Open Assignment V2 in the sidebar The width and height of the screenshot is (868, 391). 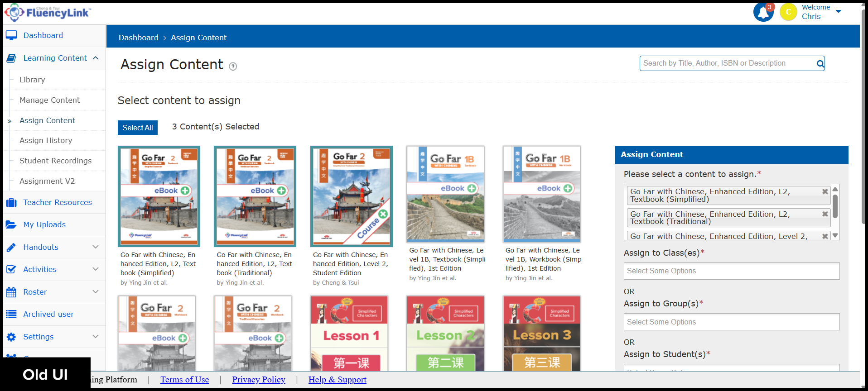pyautogui.click(x=47, y=181)
